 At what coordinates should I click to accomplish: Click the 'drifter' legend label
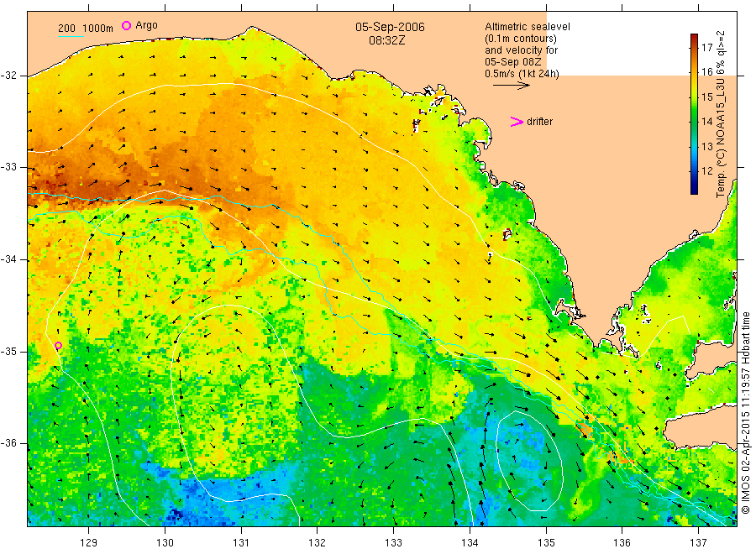pyautogui.click(x=539, y=122)
